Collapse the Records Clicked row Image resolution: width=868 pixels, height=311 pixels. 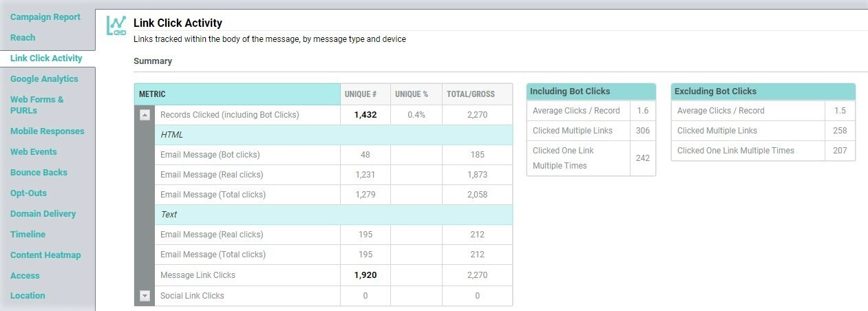tap(145, 115)
